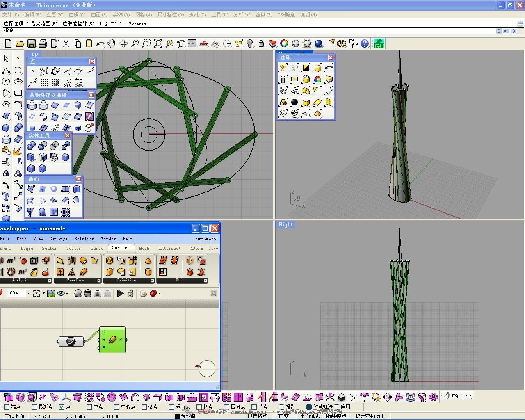Viewport: 525px width, 420px height.
Task: Open the zoom extents dropdown arrow in Grasshopper
Action: coord(43,293)
